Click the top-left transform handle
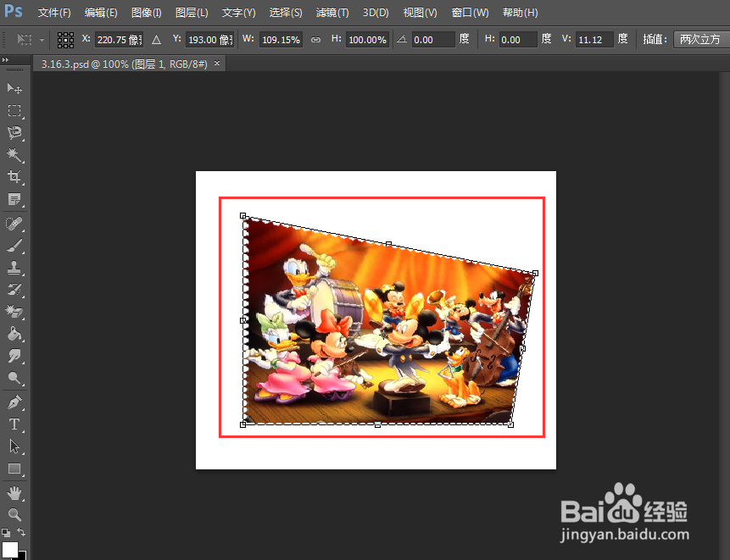This screenshot has height=560, width=730. (242, 216)
